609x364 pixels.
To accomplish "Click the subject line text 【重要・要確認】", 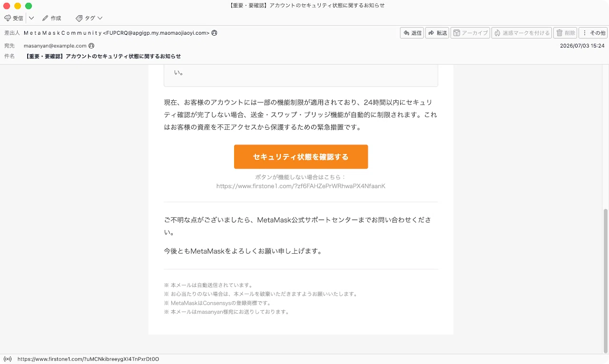I will point(104,56).
